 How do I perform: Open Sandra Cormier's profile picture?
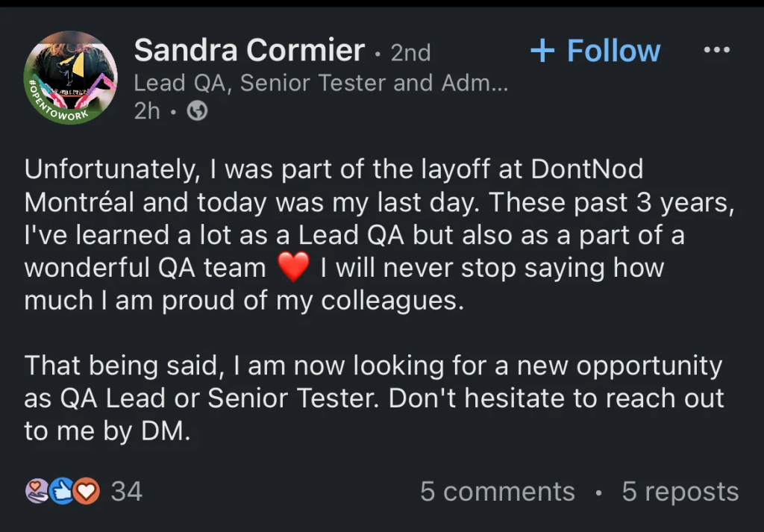click(x=71, y=77)
